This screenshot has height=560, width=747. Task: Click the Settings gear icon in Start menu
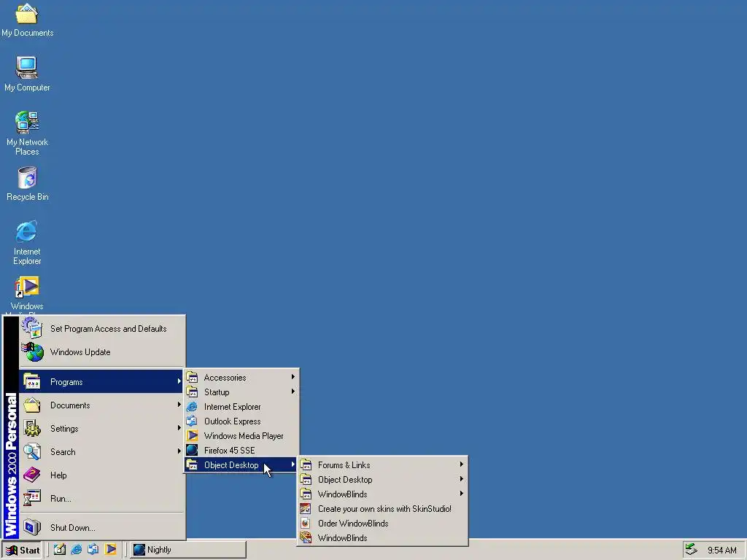tap(32, 428)
